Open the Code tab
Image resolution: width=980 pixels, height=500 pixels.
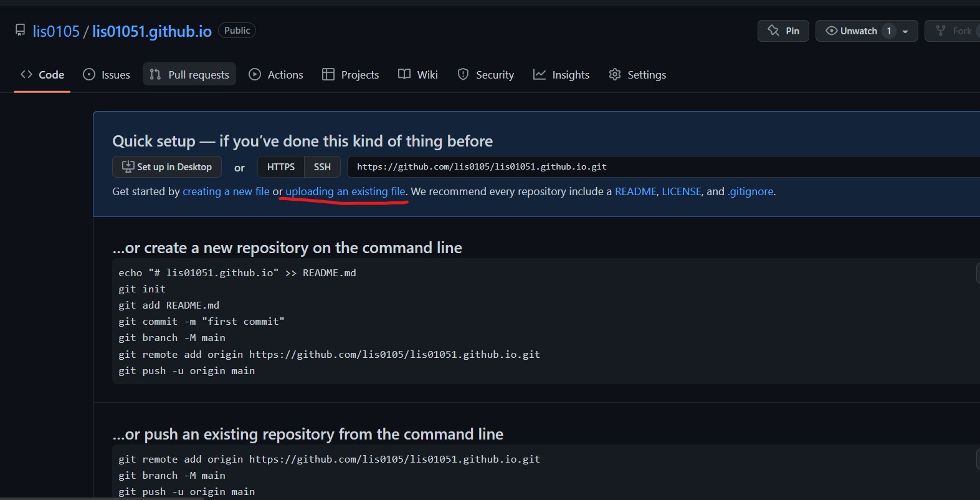[x=42, y=75]
